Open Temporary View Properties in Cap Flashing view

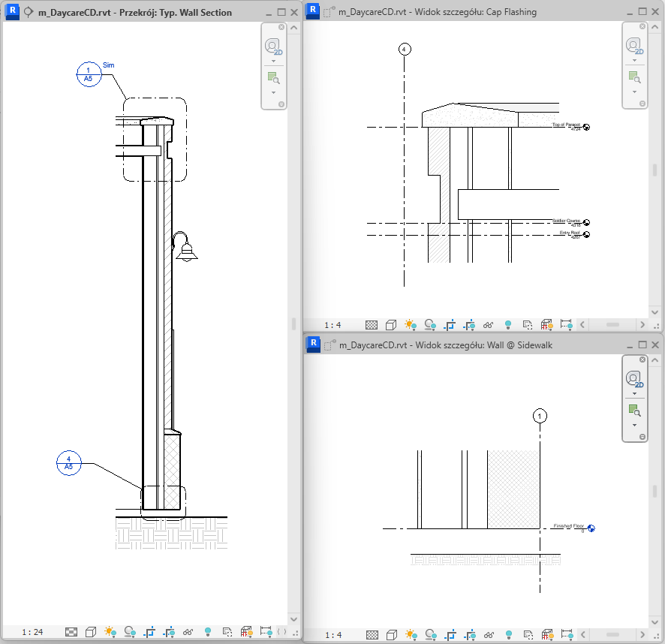coord(527,325)
